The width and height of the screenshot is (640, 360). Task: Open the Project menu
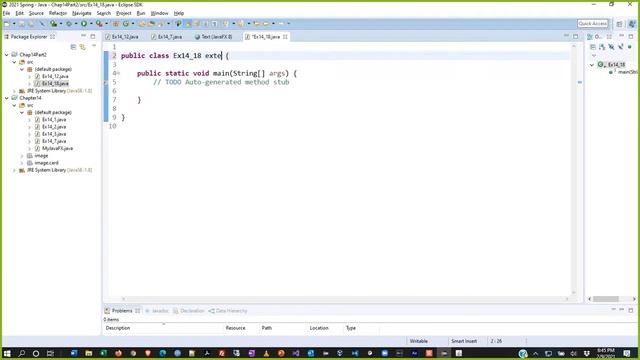[x=124, y=13]
